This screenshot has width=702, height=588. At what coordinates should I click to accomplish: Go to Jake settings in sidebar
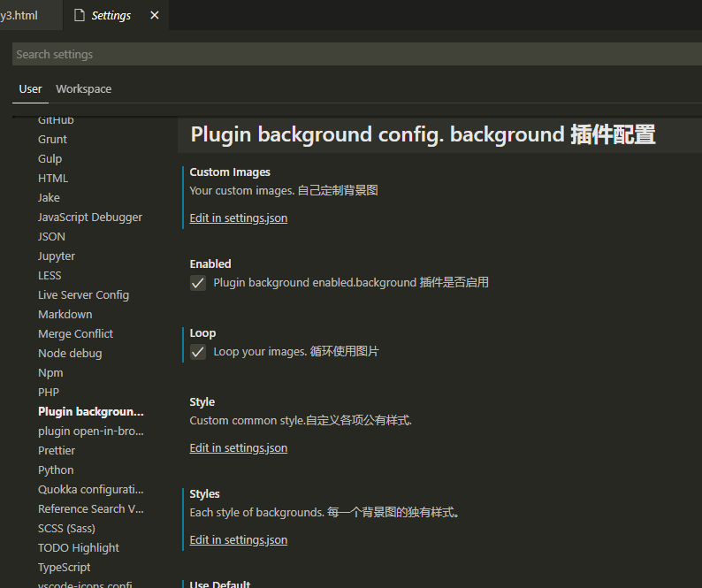click(49, 197)
